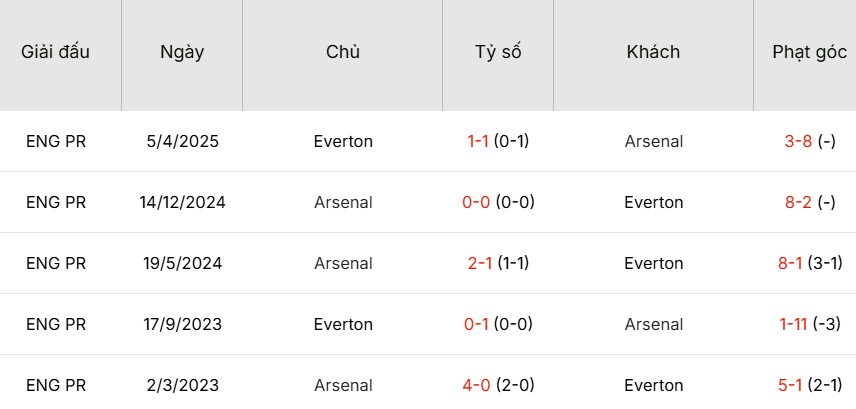Click the Phạt góc column header
Image resolution: width=856 pixels, height=409 pixels.
[x=809, y=53]
